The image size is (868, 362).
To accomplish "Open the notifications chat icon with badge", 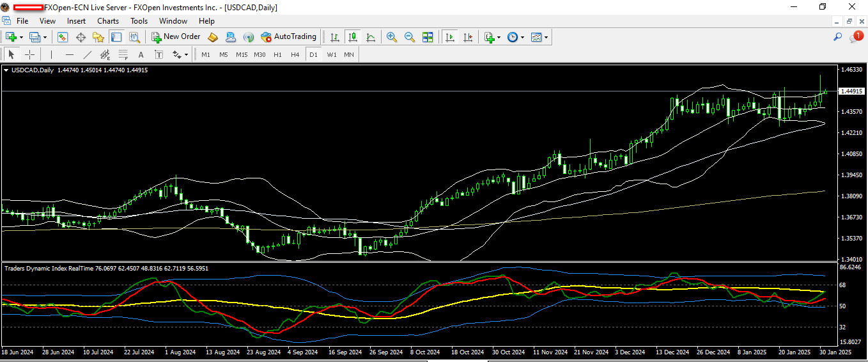I will (856, 37).
